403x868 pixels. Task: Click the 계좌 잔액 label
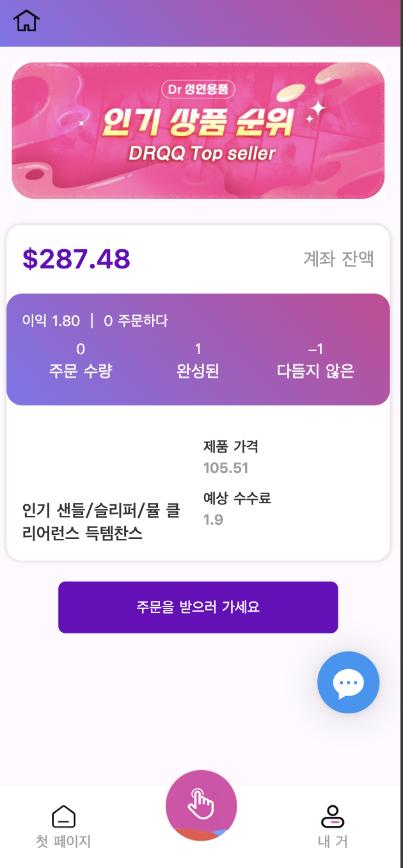point(338,259)
